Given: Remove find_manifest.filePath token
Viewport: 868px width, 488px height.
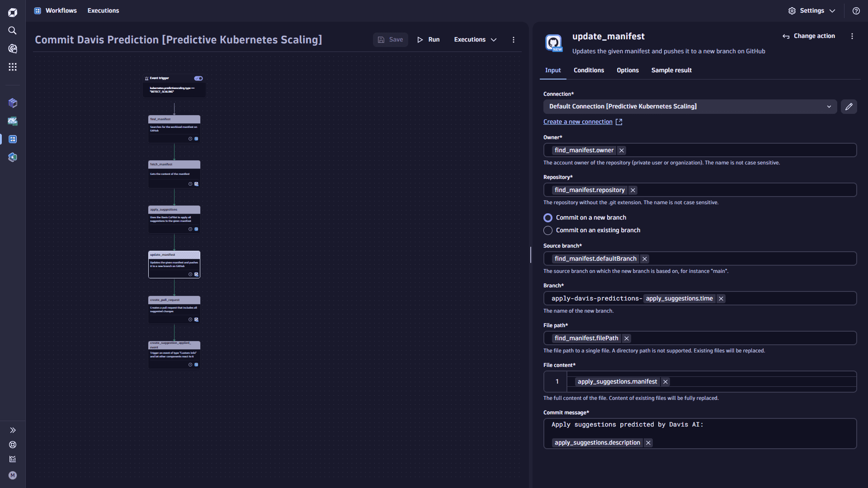Looking at the screenshot, I should [627, 338].
